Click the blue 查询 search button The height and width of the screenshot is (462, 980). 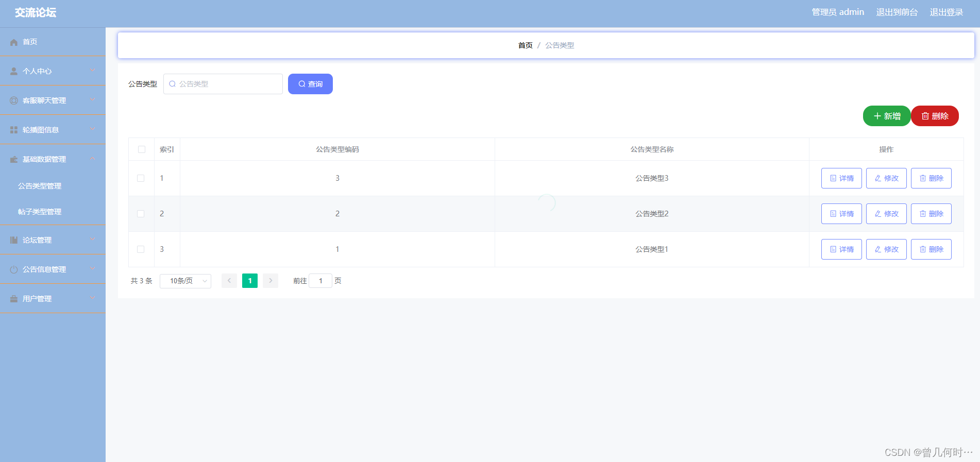click(310, 84)
